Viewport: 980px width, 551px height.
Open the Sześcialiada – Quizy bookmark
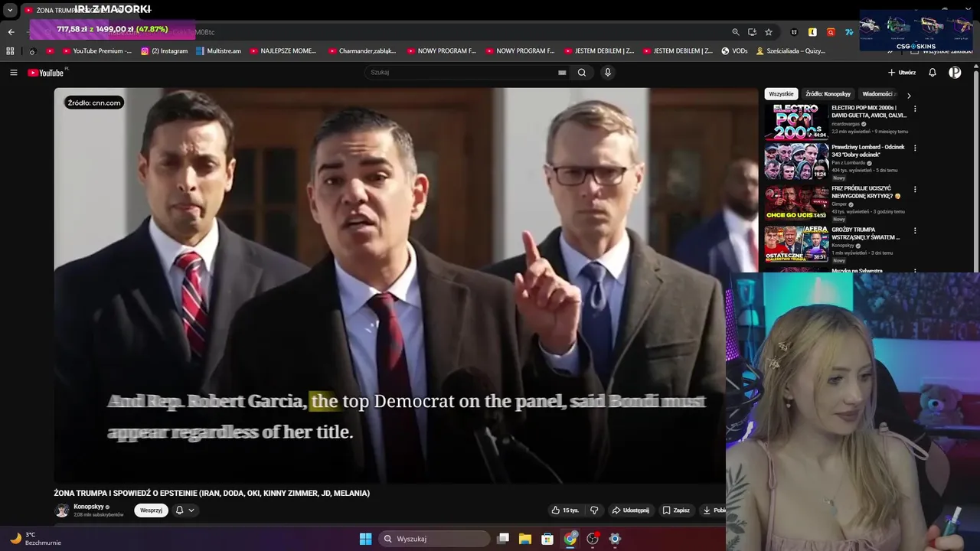point(791,51)
